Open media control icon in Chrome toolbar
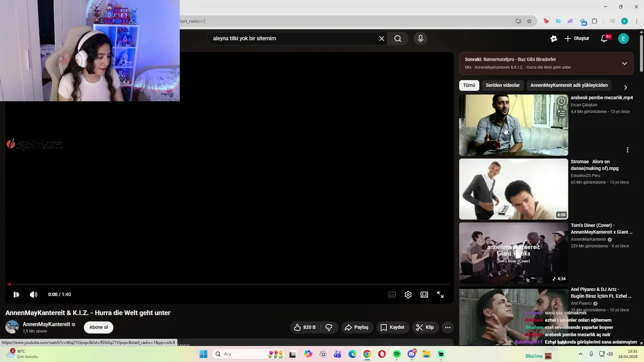 pyautogui.click(x=612, y=21)
